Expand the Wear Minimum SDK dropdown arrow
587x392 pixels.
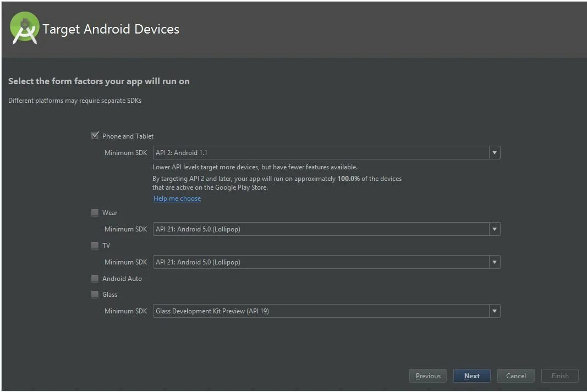[495, 229]
